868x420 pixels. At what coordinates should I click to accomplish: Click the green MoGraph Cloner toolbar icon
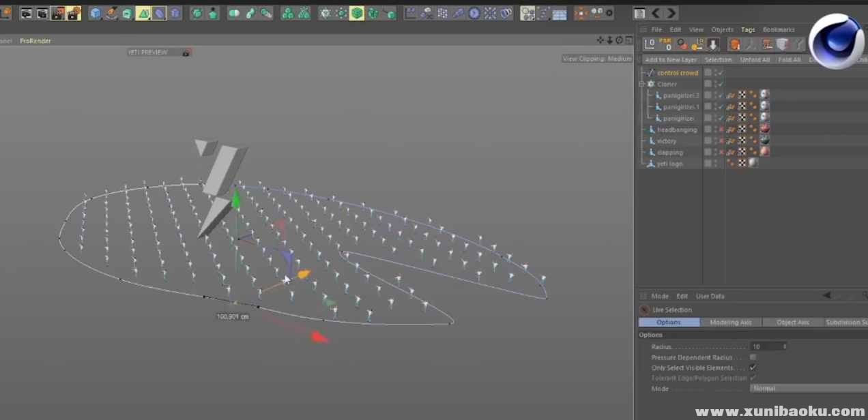coord(356,13)
